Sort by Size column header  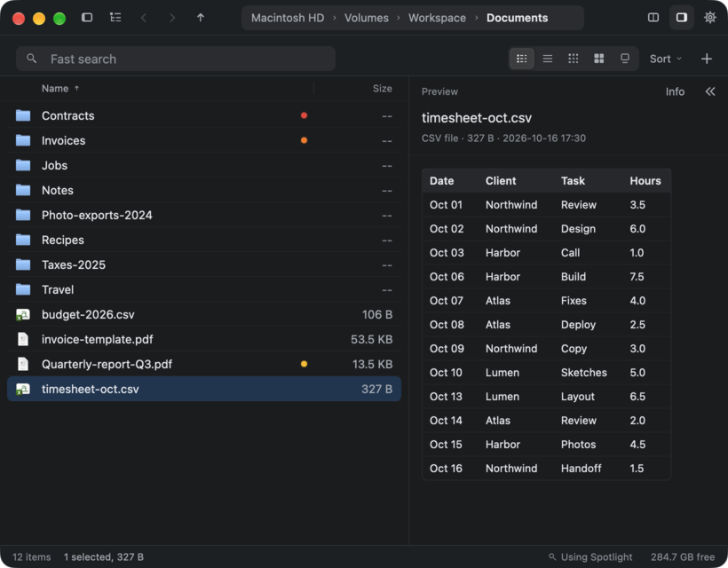382,88
